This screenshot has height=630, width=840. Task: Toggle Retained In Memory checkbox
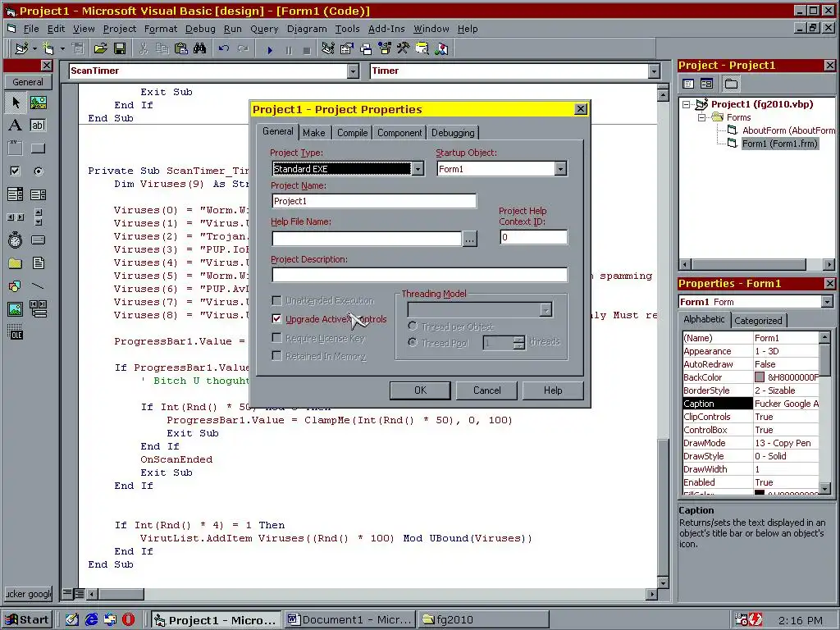coord(276,356)
